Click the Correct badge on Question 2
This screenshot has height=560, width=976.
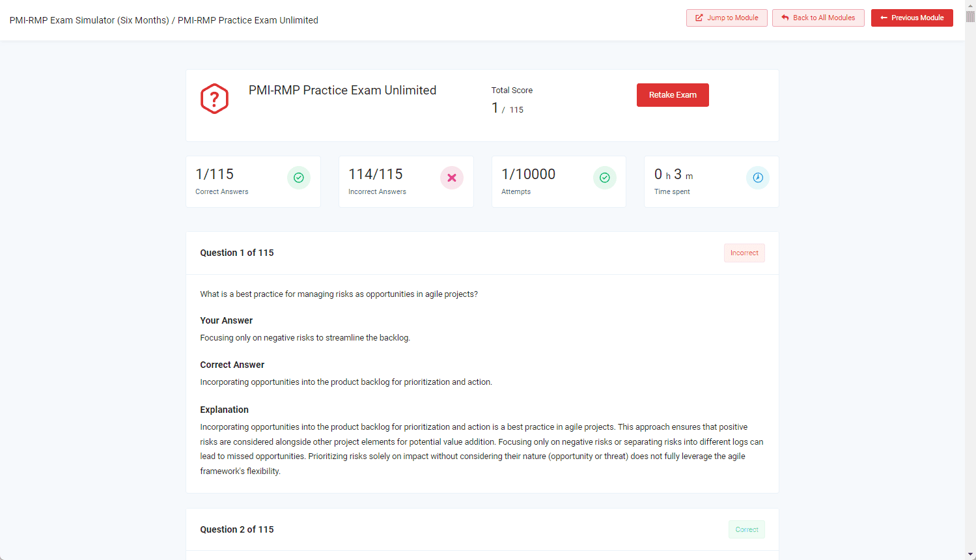(x=747, y=529)
